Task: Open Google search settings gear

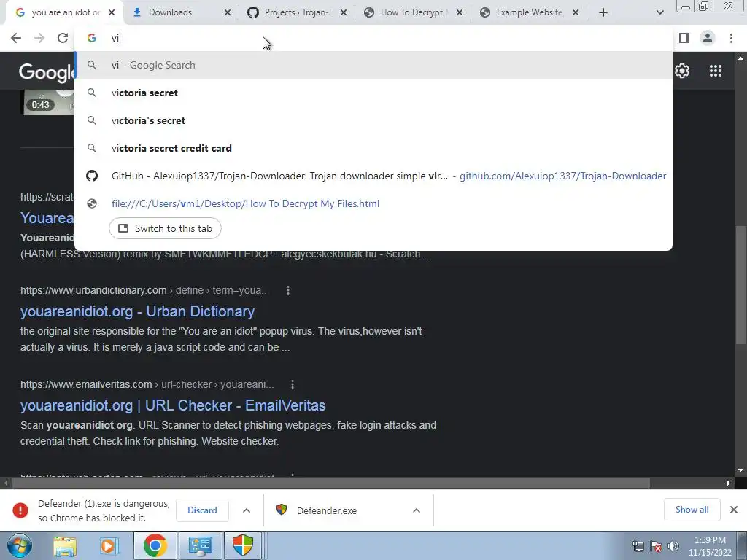Action: (x=682, y=71)
